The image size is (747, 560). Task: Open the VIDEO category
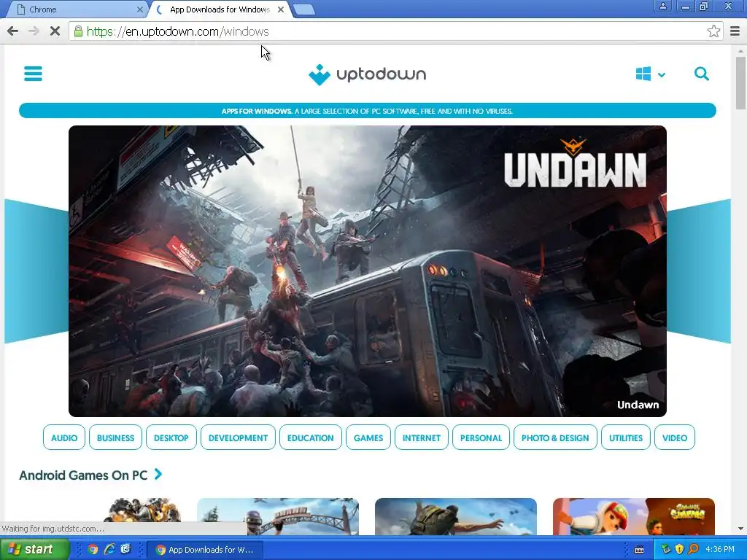pyautogui.click(x=675, y=437)
